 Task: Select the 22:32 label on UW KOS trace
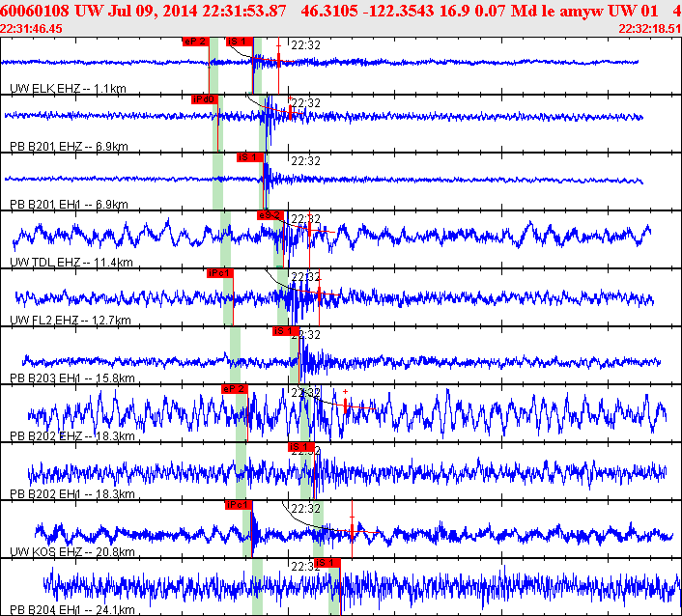pyautogui.click(x=306, y=508)
